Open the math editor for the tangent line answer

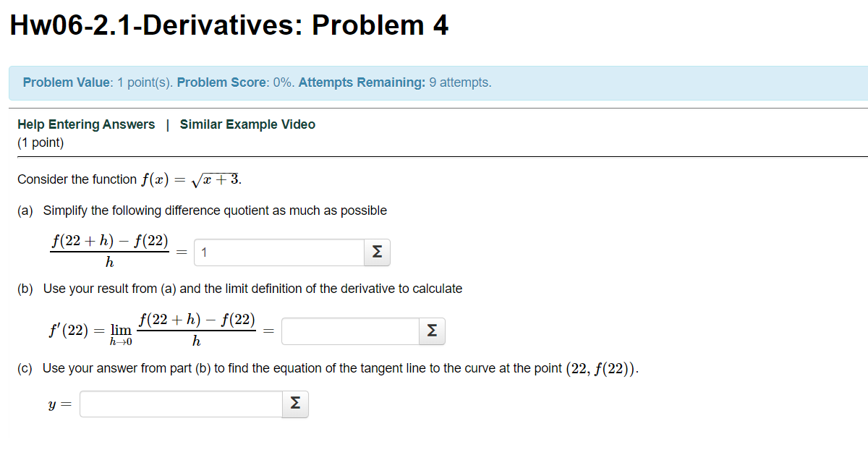[x=294, y=404]
